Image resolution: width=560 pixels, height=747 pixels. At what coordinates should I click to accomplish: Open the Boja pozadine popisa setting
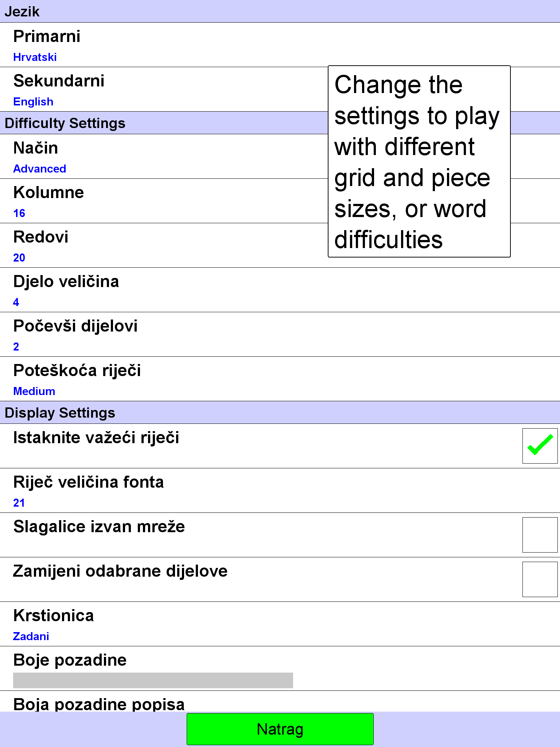(280, 701)
